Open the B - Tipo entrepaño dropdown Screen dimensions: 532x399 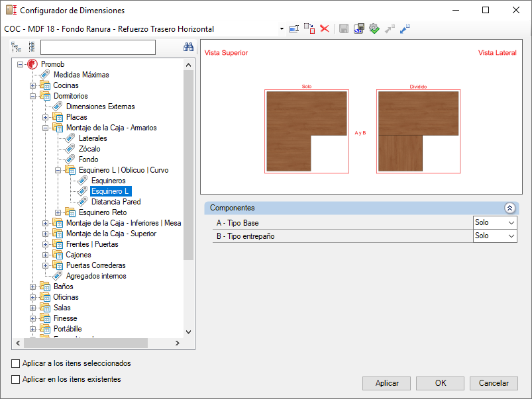[511, 236]
